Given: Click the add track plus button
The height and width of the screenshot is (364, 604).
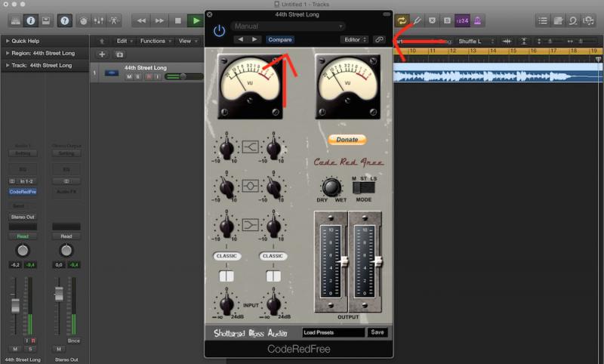Looking at the screenshot, I should 102,54.
